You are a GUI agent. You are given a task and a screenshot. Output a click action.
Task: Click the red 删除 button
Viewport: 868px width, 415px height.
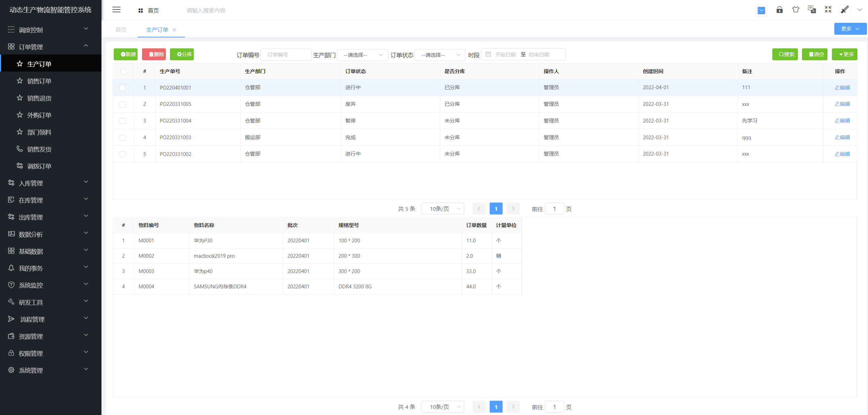(x=154, y=54)
